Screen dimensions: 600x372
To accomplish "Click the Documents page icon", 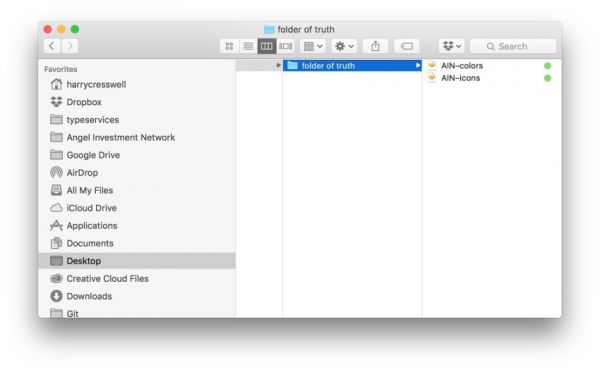I will click(56, 243).
